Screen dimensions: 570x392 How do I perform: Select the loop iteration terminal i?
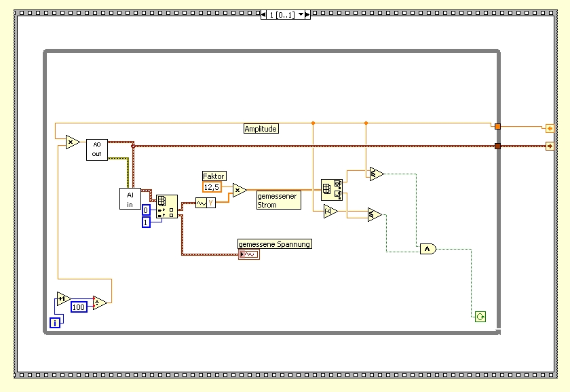pos(55,322)
